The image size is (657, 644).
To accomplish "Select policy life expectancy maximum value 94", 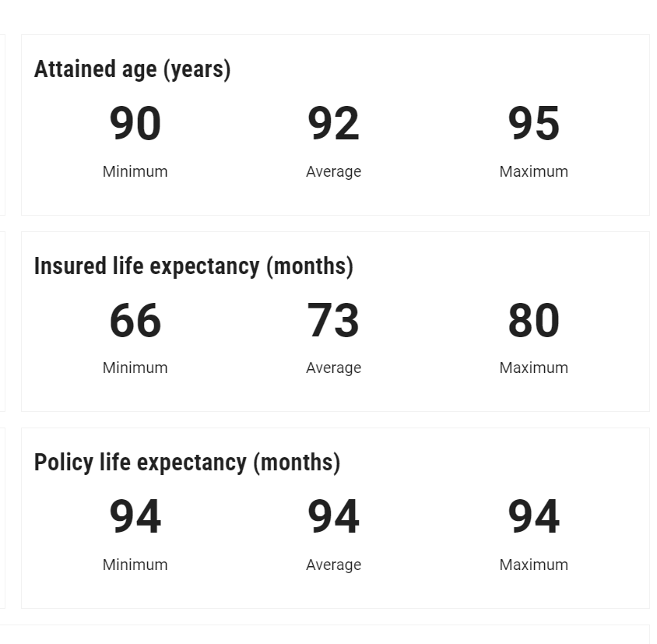I will (534, 517).
